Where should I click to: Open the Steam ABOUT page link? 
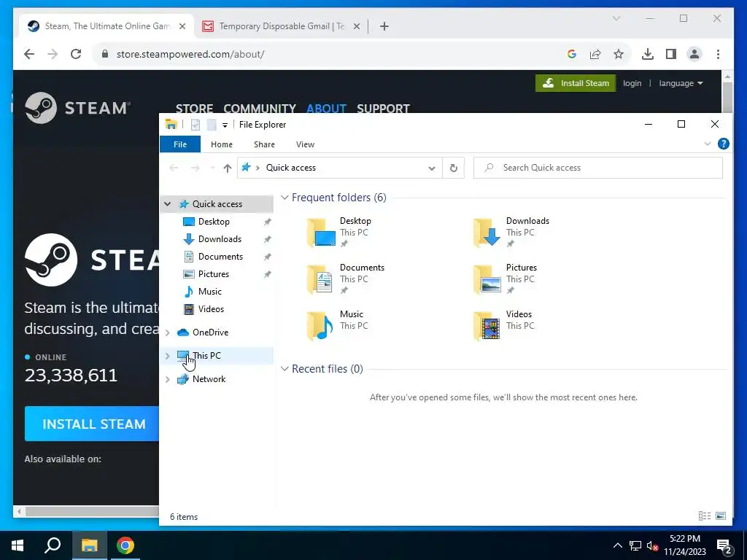coord(326,109)
